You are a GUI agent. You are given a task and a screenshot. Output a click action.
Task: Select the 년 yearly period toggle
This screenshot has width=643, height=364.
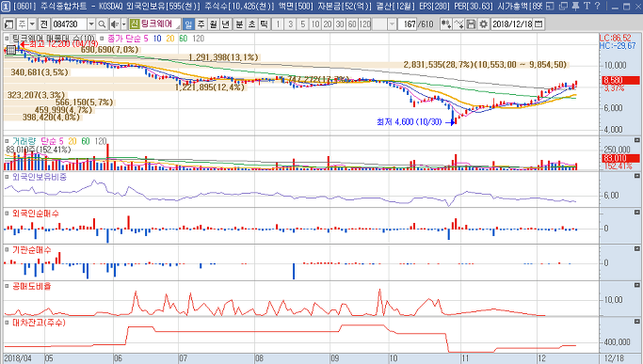pyautogui.click(x=226, y=24)
